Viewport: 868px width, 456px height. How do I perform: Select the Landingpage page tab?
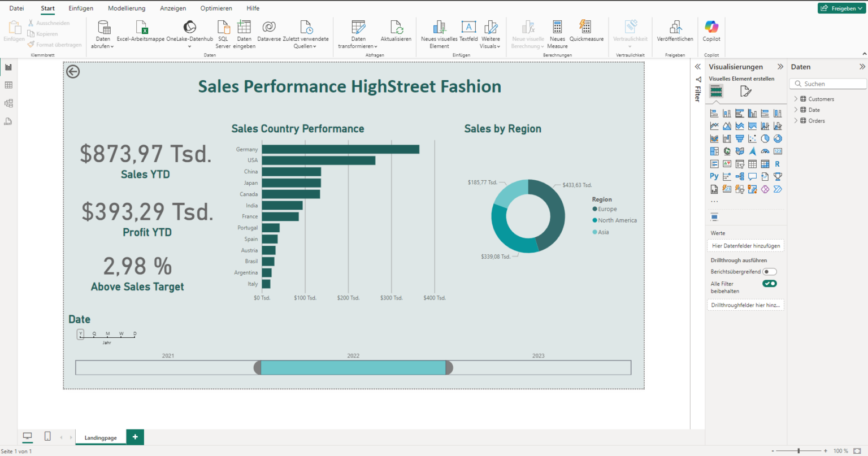[101, 437]
